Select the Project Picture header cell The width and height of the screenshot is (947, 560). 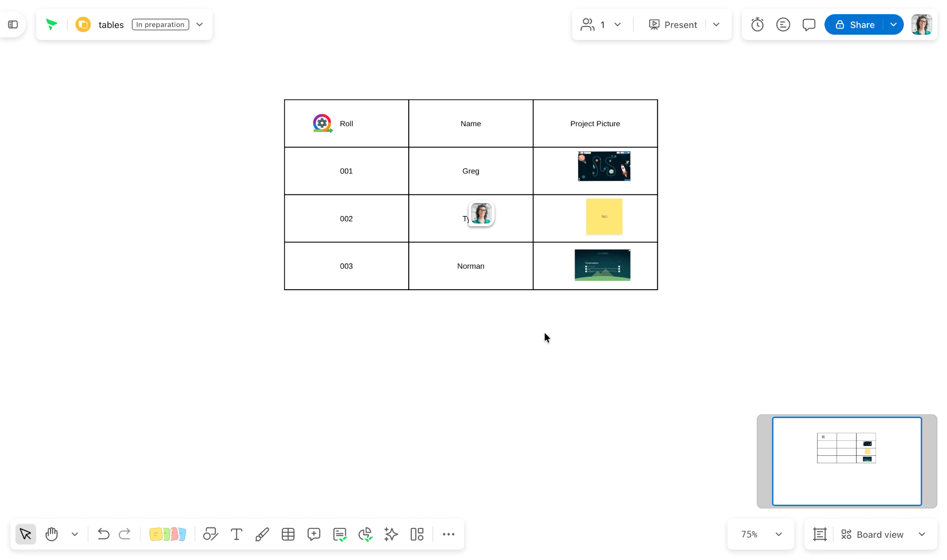coord(595,124)
